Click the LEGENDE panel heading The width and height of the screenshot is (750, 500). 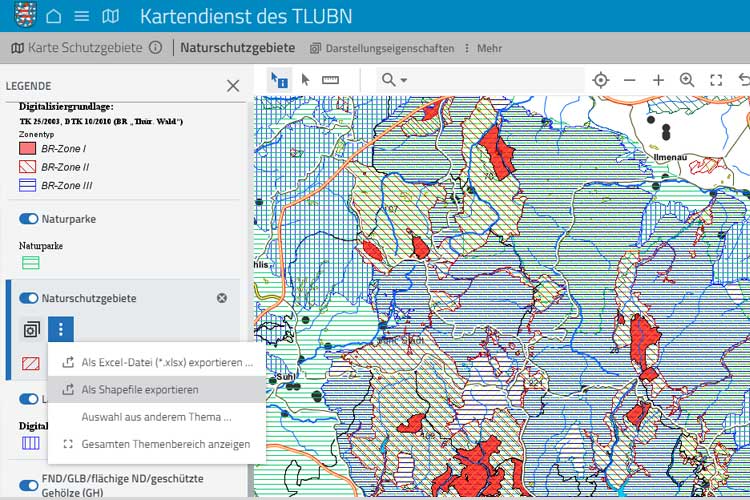(x=29, y=86)
